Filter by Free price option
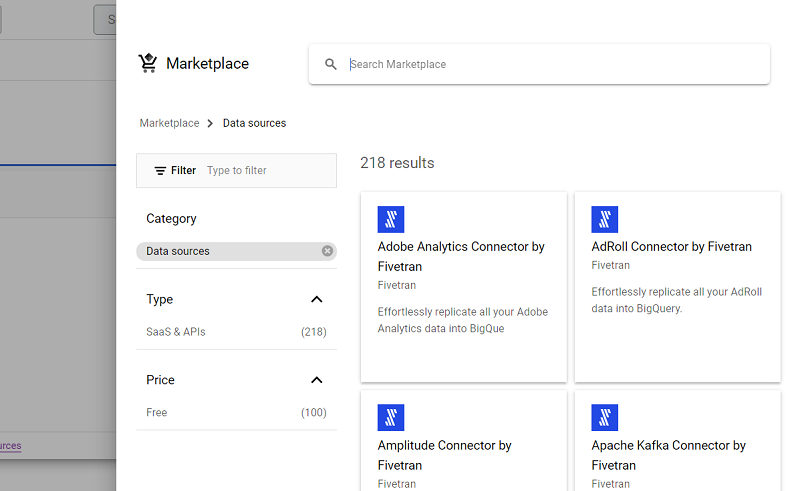800x491 pixels. [157, 413]
